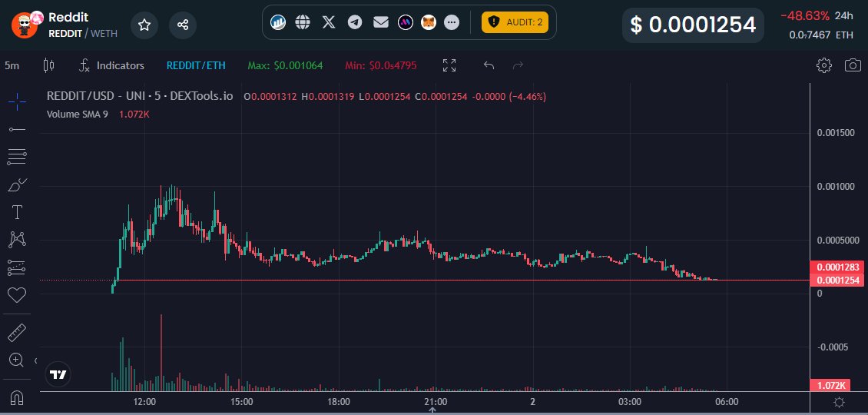The image size is (868, 415).
Task: Click the 12:00 time axis label
Action: (144, 401)
